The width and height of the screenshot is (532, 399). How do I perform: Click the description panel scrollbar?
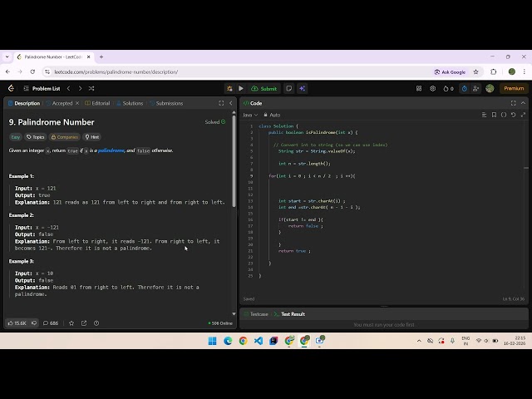click(x=234, y=161)
